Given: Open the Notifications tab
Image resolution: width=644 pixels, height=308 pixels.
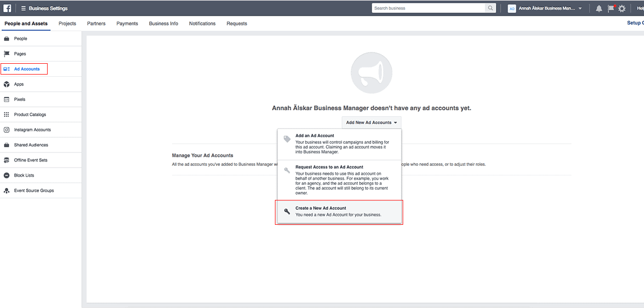Looking at the screenshot, I should point(202,24).
